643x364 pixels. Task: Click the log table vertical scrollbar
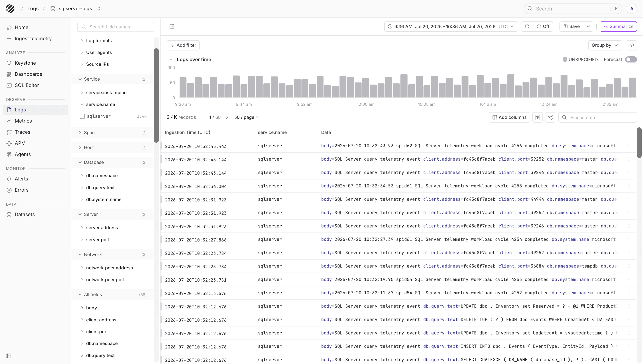pos(639,142)
